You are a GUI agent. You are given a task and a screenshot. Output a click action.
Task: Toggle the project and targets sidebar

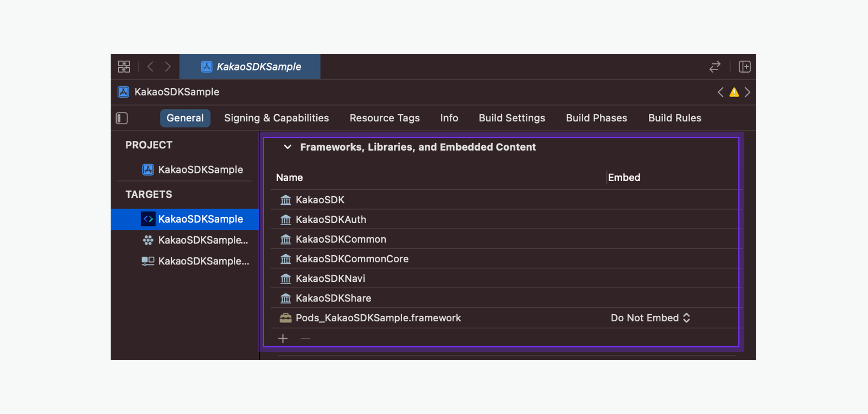122,118
